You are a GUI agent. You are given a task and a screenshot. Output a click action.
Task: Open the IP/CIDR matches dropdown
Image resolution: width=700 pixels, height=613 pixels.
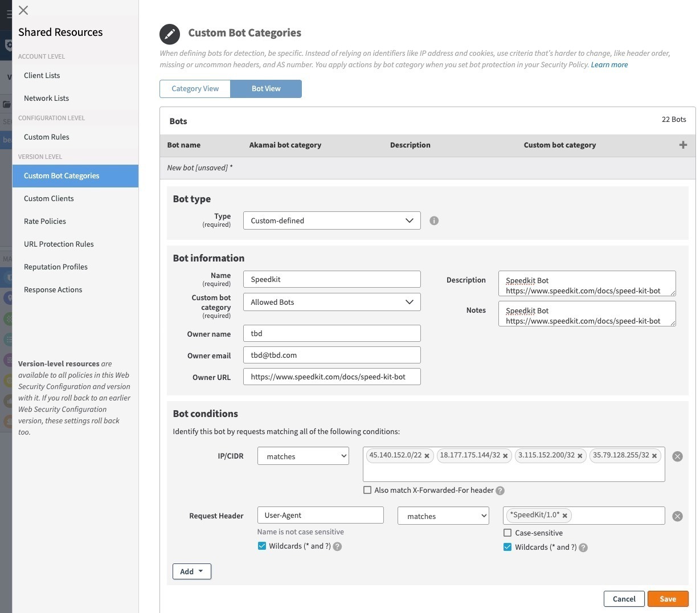tap(303, 456)
